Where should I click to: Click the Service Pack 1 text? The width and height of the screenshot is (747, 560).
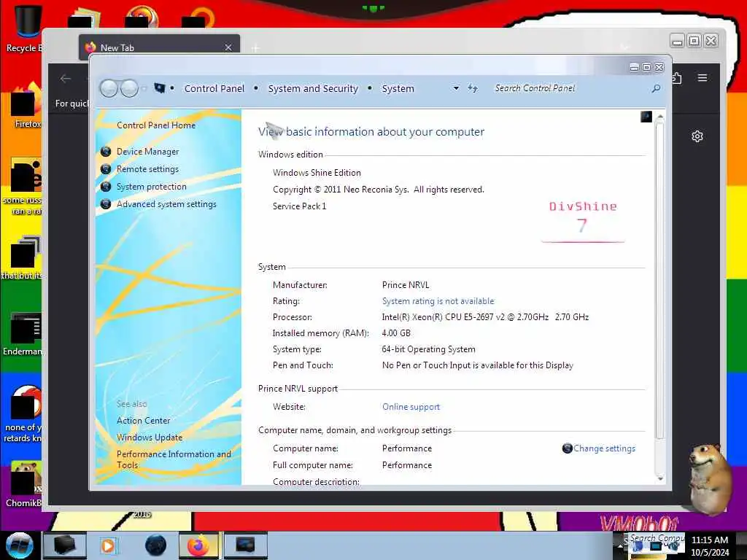point(299,206)
